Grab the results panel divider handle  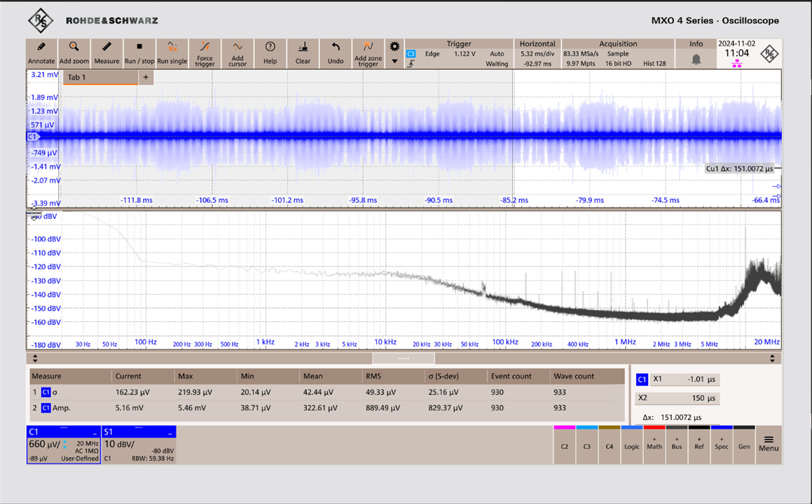coord(404,358)
